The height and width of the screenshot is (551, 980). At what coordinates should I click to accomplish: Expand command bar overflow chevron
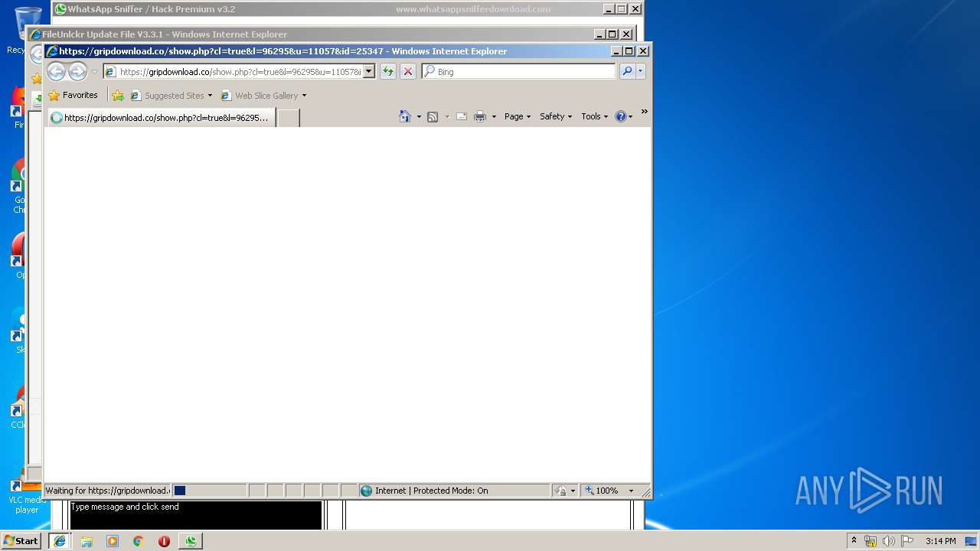[x=644, y=112]
